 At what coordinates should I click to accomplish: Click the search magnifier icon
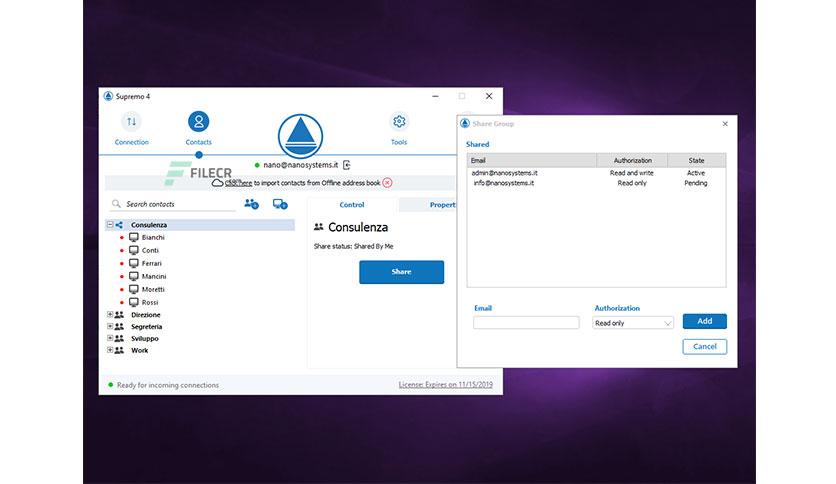[x=116, y=204]
